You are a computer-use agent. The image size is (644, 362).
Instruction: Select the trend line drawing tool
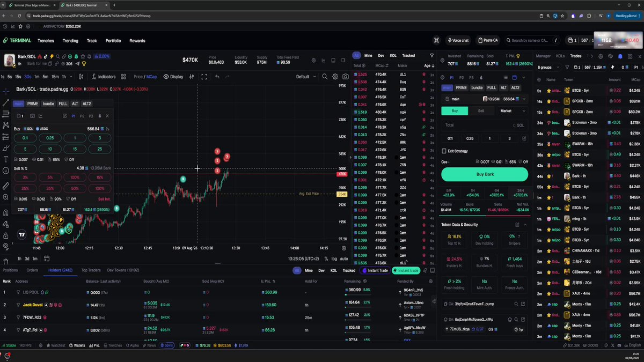6,102
